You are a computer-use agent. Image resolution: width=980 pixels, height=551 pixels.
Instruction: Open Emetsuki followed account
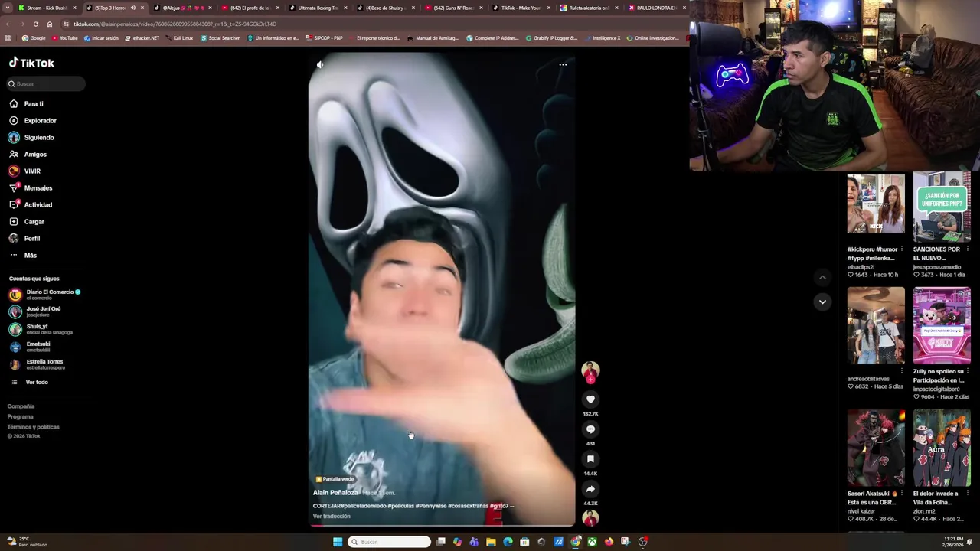[29, 347]
